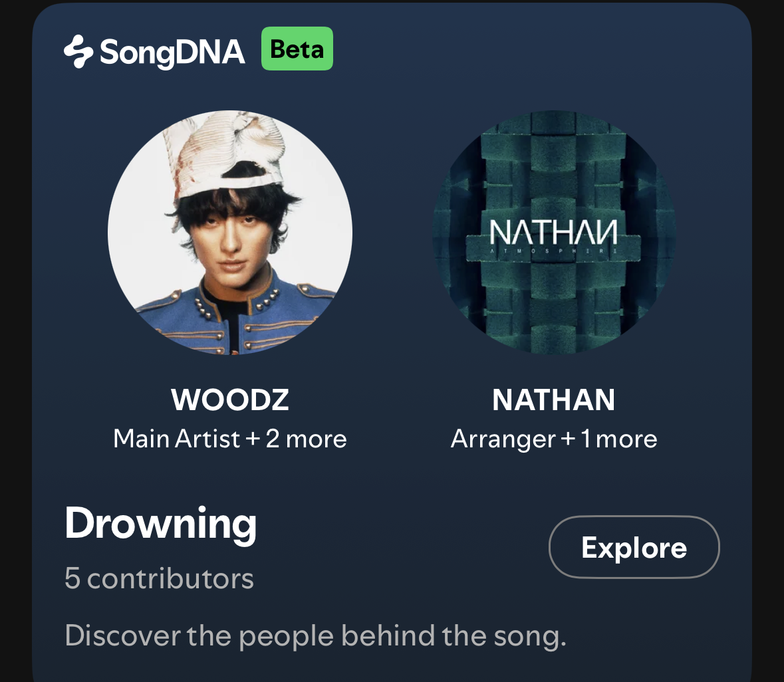Expand NATHAN's '+ 1 more' roles

[609, 439]
